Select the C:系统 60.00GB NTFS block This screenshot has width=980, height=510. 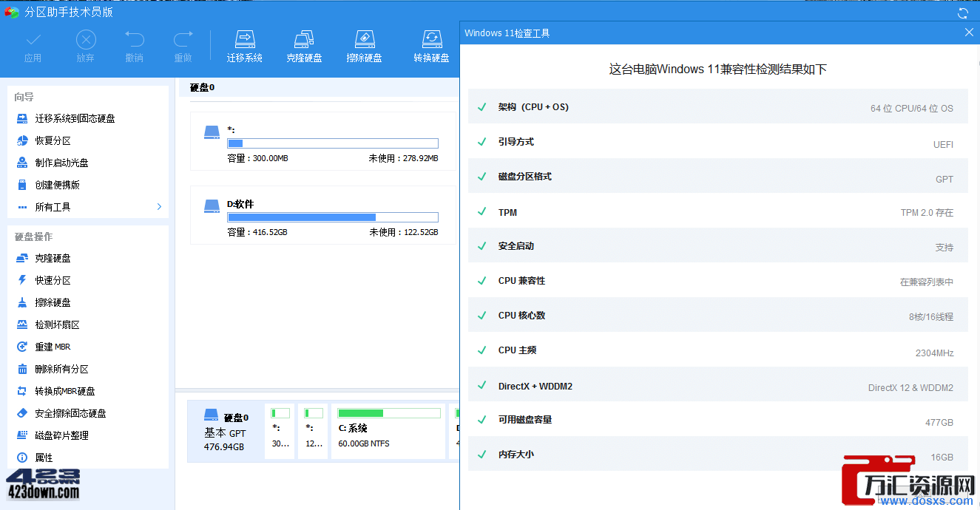pyautogui.click(x=388, y=431)
